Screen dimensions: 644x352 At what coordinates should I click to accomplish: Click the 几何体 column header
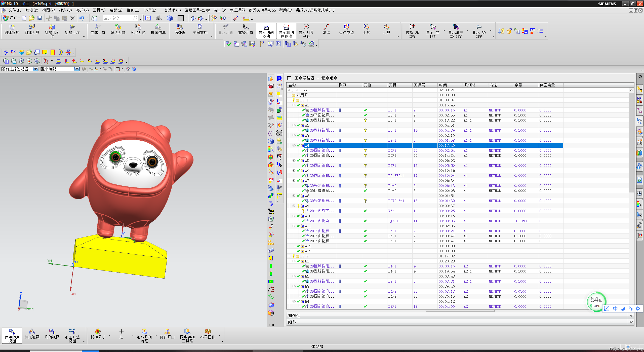pyautogui.click(x=475, y=85)
